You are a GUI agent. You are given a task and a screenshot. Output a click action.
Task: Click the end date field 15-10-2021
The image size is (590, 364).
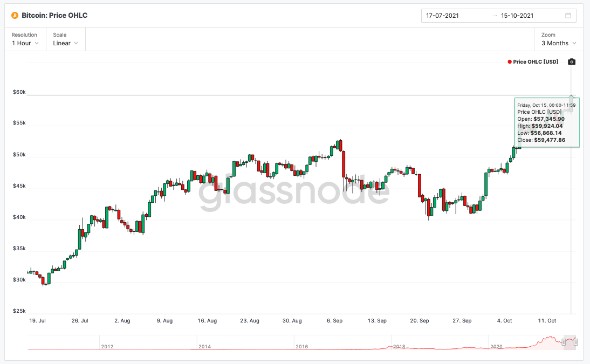[517, 16]
